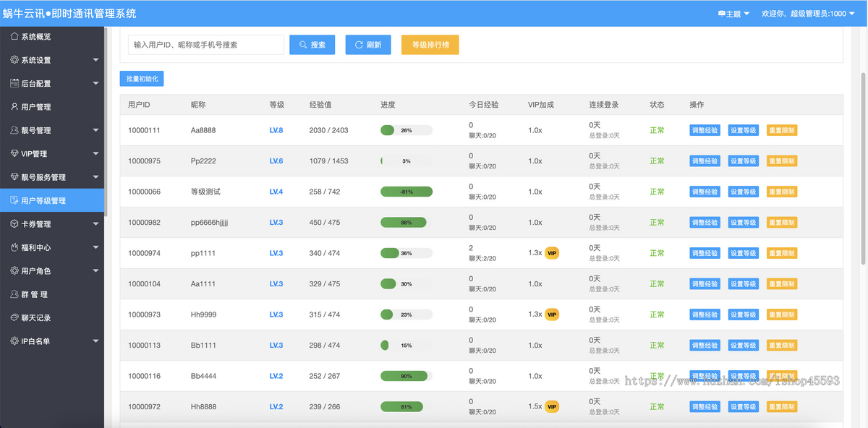Click nickname Aa1111 cell

pyautogui.click(x=203, y=284)
